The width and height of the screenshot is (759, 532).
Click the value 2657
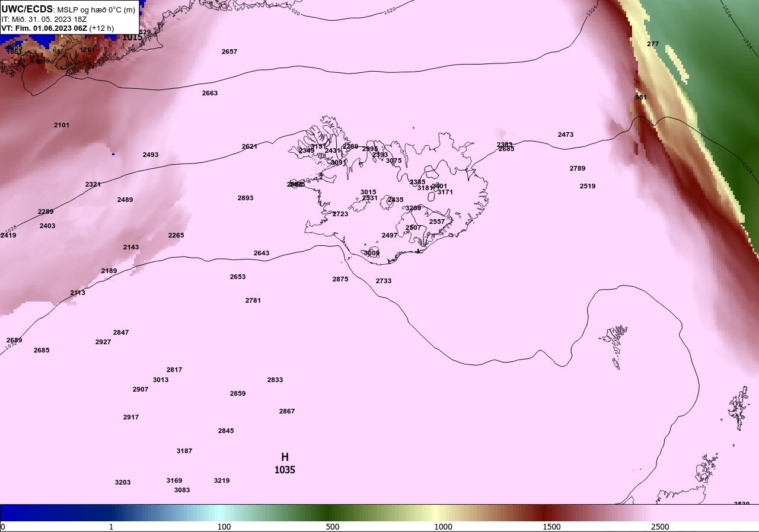coord(229,52)
